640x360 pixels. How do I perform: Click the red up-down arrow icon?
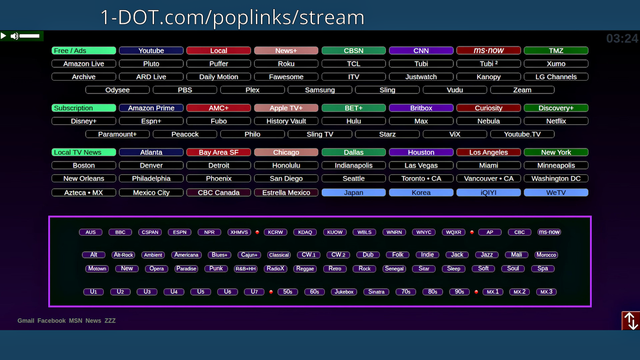[x=631, y=321]
